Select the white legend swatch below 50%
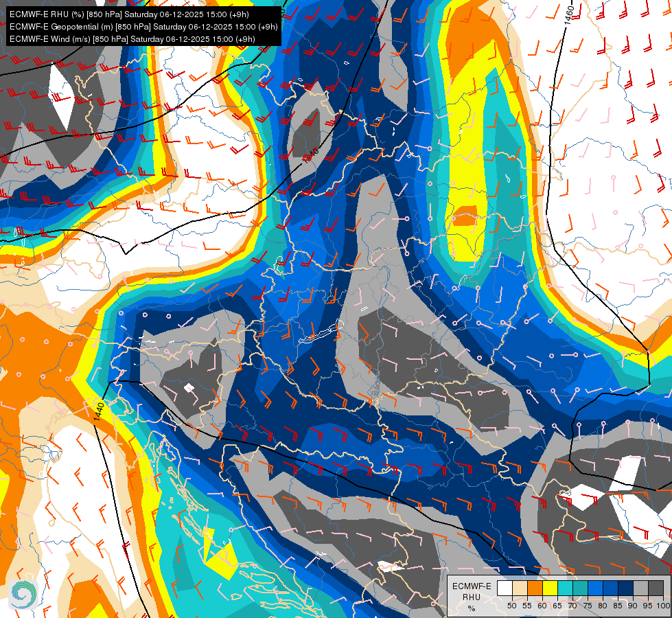Screen dimensions: 672x618 [505, 588]
